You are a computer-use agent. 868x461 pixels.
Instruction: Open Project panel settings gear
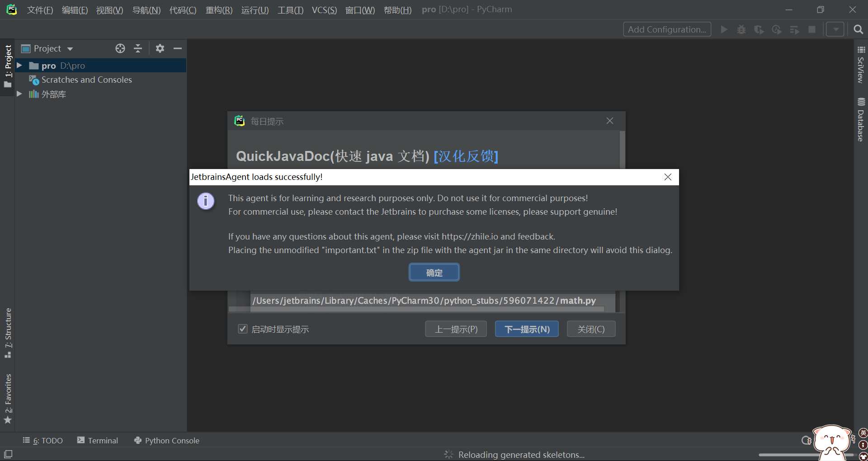click(x=160, y=48)
